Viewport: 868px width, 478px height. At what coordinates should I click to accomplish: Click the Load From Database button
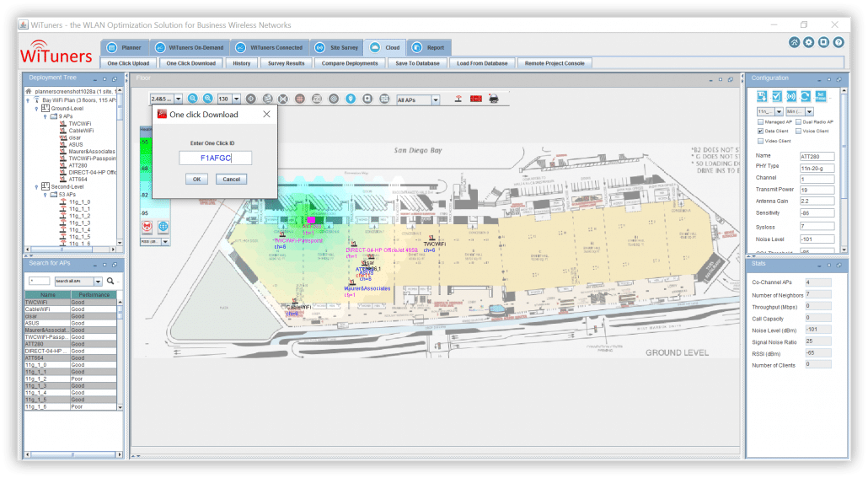click(482, 63)
